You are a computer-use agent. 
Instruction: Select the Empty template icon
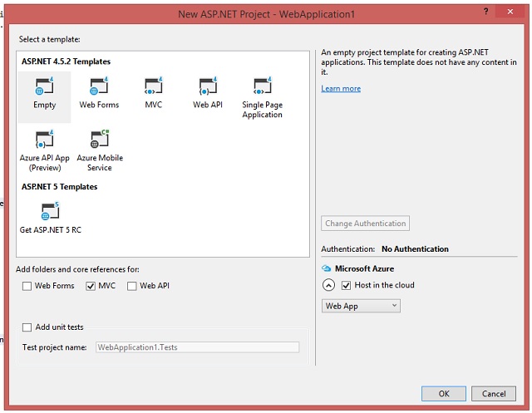tap(44, 86)
